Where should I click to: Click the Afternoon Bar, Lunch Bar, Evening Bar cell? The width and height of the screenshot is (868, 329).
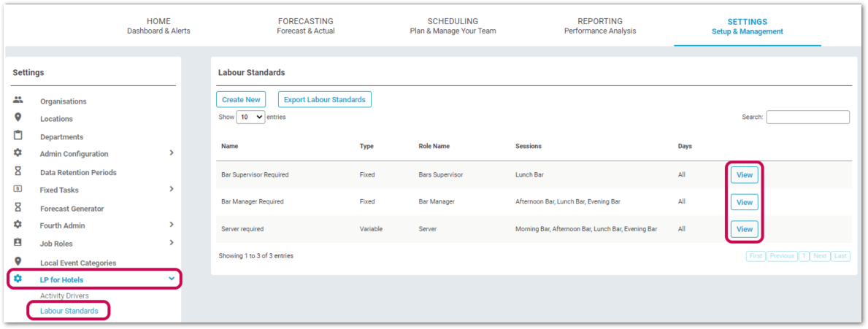click(568, 202)
